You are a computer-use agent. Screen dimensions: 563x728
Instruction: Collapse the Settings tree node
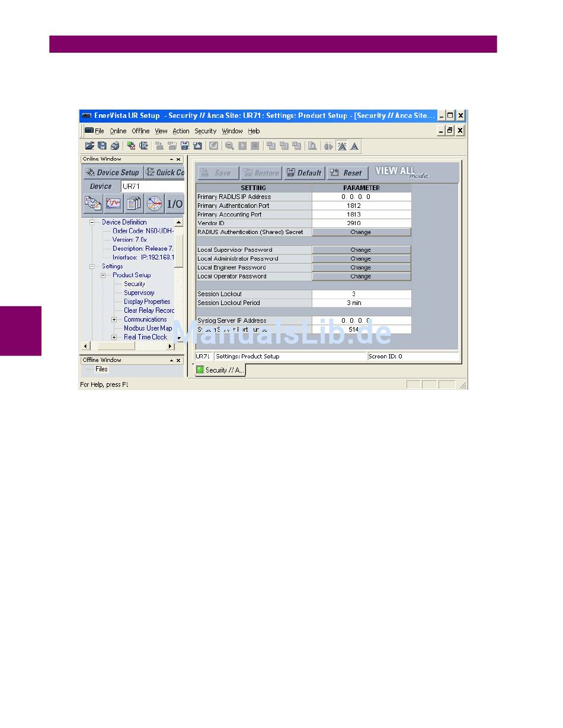click(x=92, y=267)
